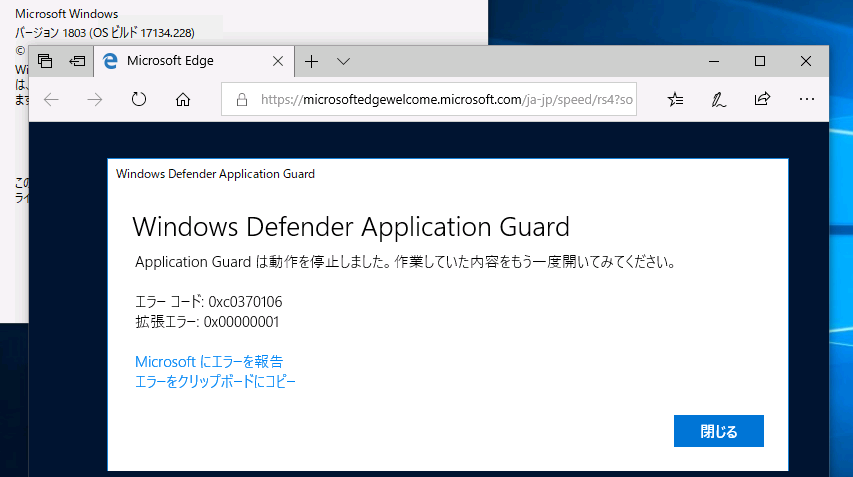The height and width of the screenshot is (477, 853).
Task: Close the Microsoft Edge tab
Action: click(278, 61)
